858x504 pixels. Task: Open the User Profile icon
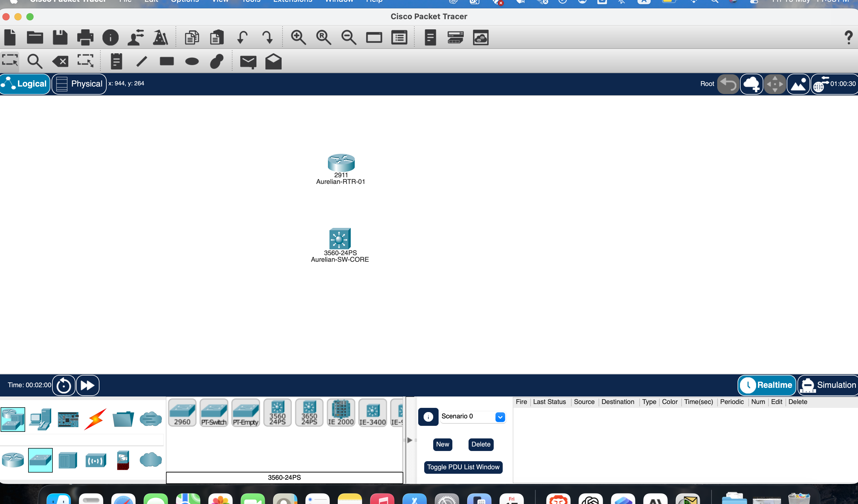coord(135,37)
